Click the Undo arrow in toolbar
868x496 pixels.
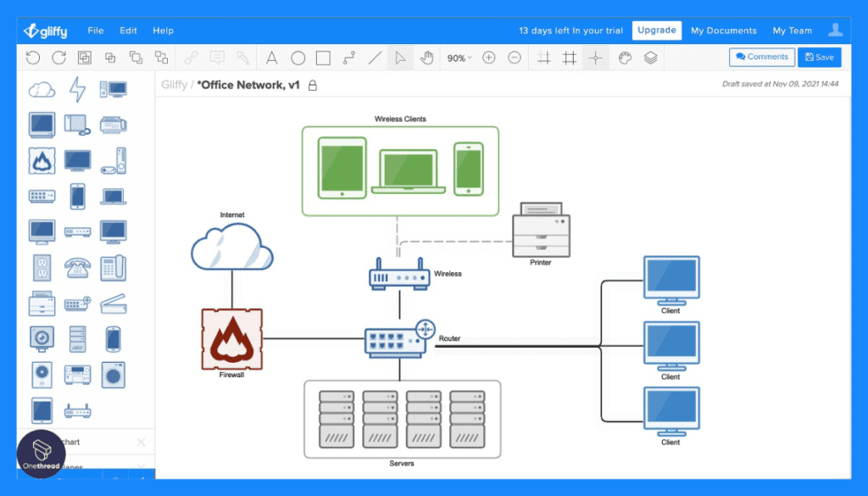tap(33, 58)
